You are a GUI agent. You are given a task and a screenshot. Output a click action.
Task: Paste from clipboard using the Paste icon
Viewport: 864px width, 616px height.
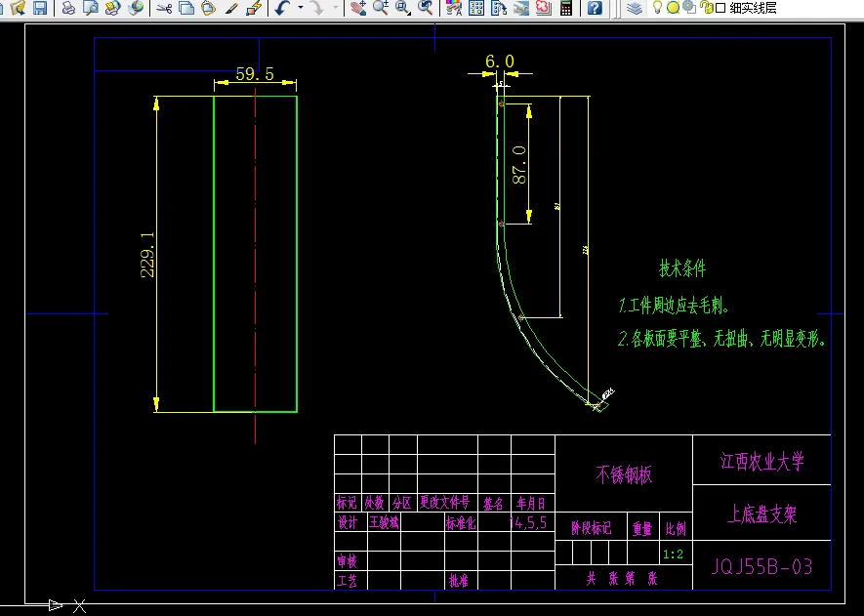208,8
